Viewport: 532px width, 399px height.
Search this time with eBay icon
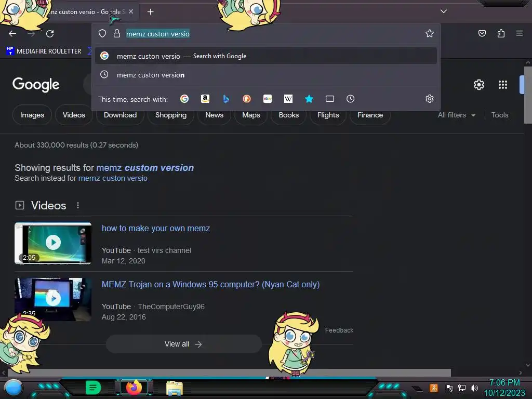(x=268, y=99)
